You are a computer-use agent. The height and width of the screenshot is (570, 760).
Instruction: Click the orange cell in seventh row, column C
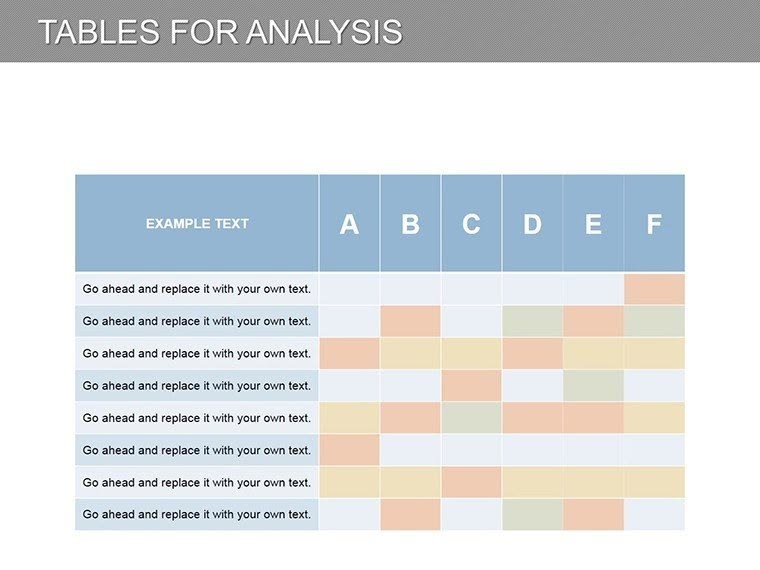pos(471,482)
